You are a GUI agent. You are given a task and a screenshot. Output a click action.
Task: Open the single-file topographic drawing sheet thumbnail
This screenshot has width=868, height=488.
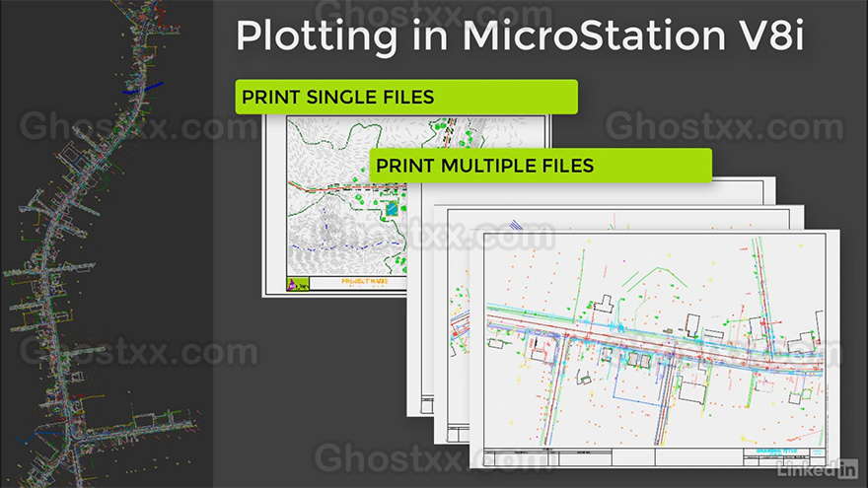click(332, 205)
